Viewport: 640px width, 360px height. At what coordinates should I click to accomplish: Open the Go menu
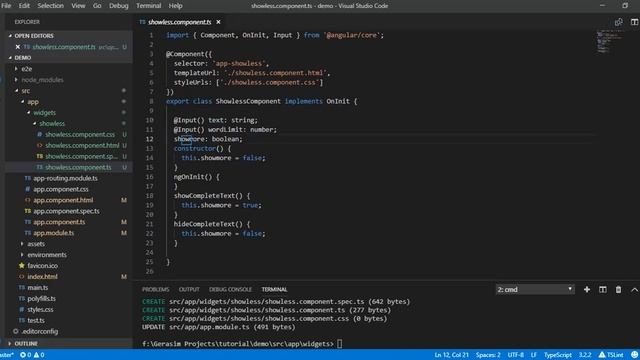[97, 6]
